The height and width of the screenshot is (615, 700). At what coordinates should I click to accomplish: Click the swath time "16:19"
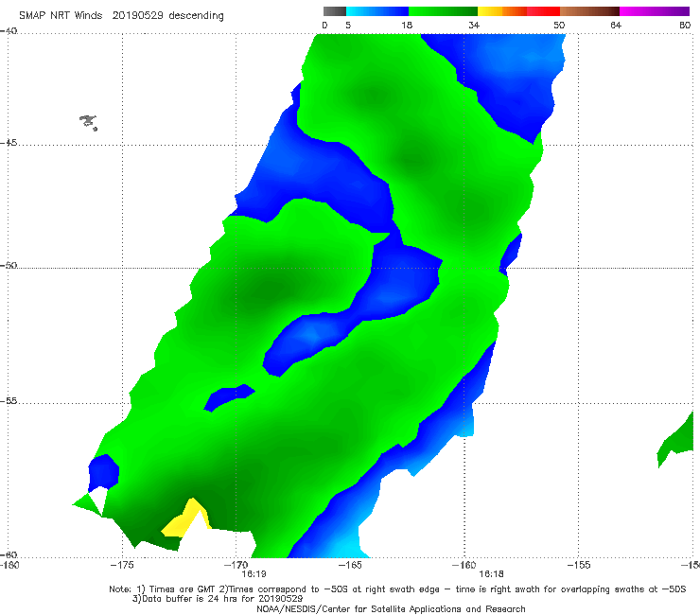click(254, 574)
